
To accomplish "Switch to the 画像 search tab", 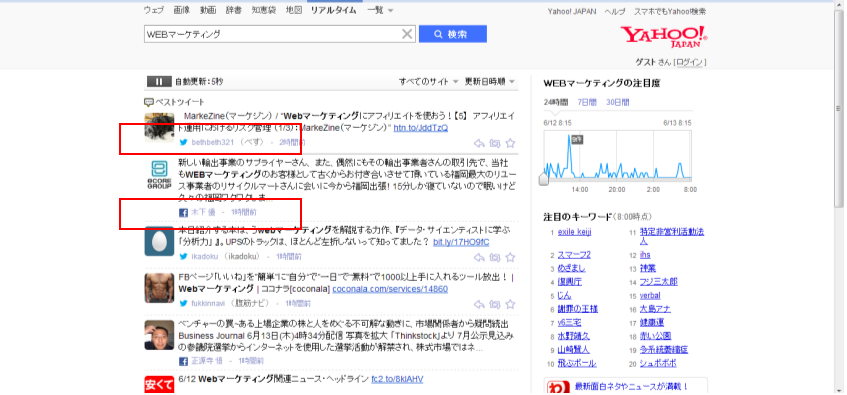I will point(182,10).
